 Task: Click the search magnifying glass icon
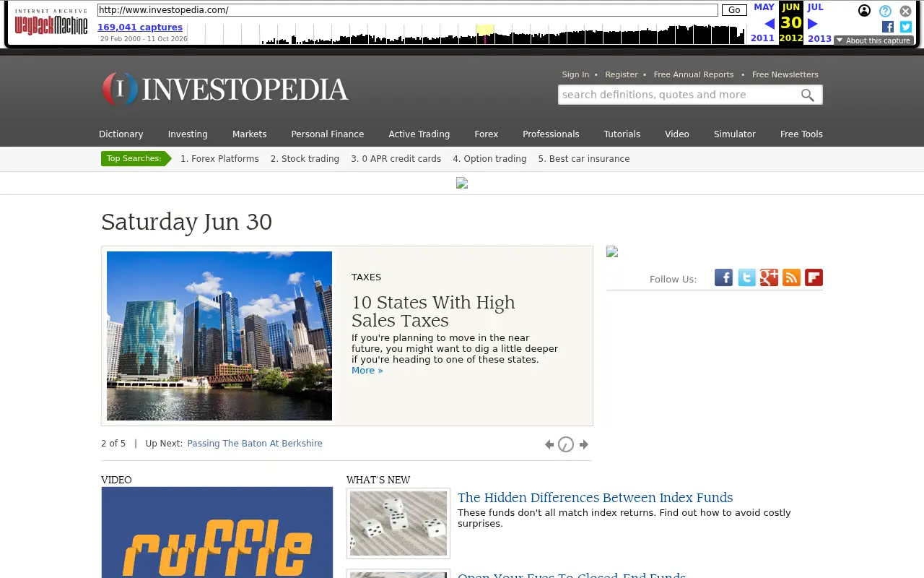point(808,95)
